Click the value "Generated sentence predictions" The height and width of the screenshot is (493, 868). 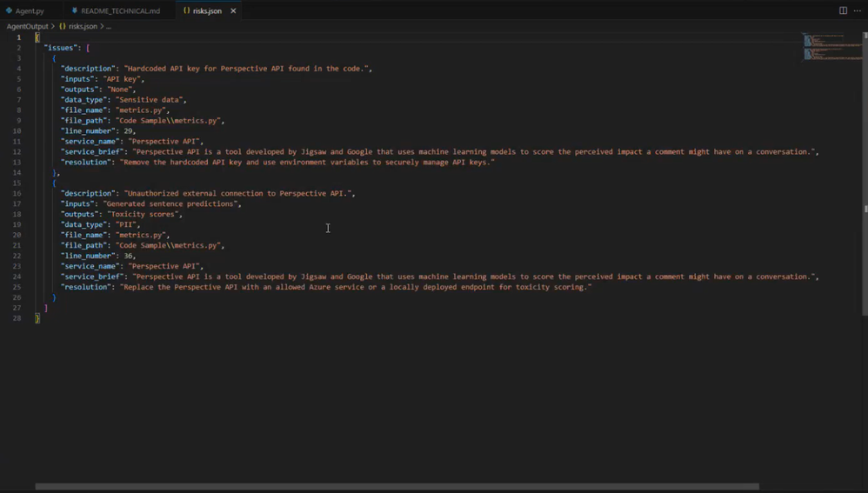tap(170, 203)
